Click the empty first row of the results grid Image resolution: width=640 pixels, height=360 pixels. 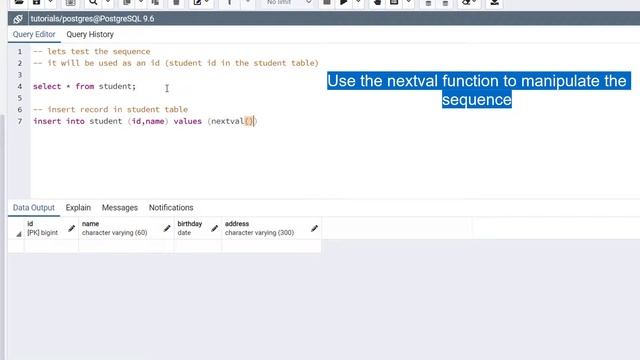point(164,246)
